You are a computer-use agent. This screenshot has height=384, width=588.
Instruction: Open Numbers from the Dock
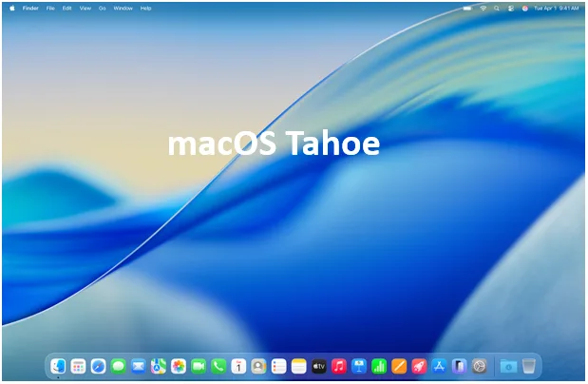[379, 366]
